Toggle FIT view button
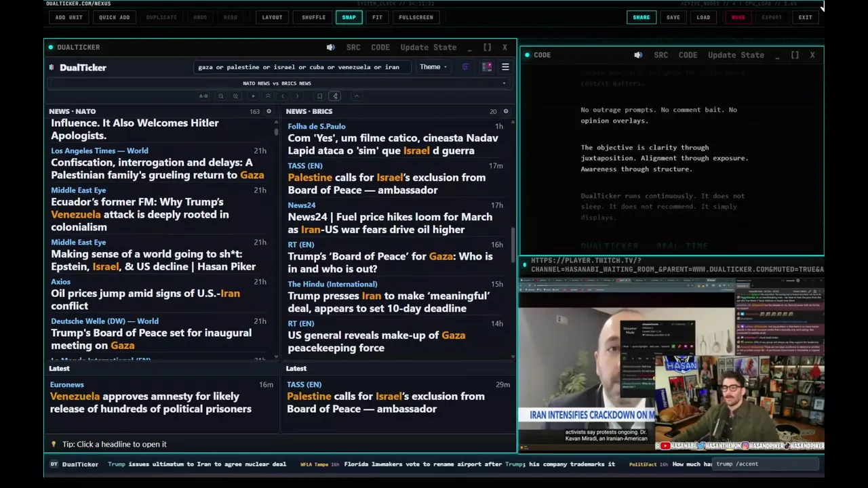This screenshot has width=868, height=488. 377,17
